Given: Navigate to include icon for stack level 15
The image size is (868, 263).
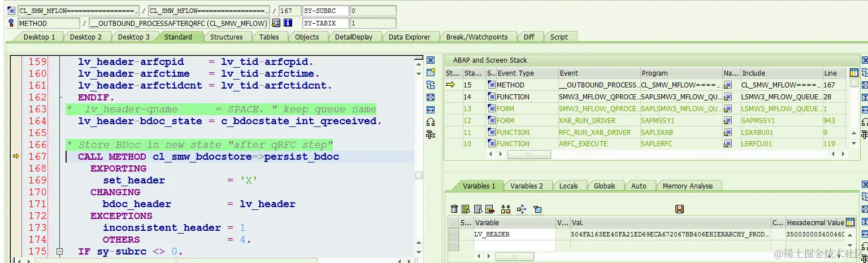Looking at the screenshot, I should tap(728, 85).
